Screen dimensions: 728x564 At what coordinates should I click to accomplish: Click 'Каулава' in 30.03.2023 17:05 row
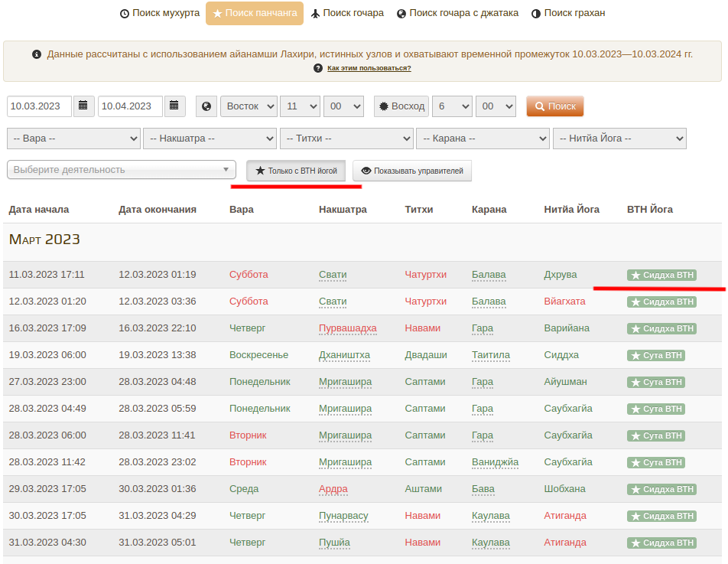click(x=491, y=516)
